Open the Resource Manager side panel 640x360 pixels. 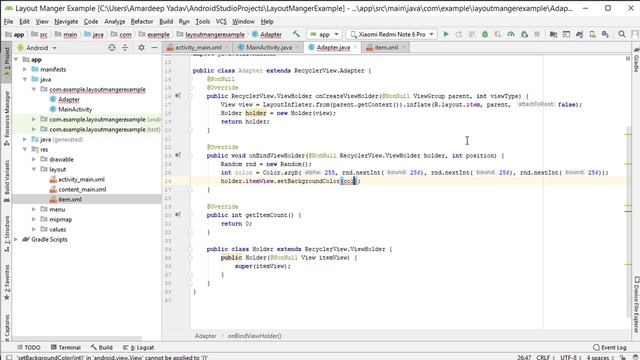click(x=7, y=118)
